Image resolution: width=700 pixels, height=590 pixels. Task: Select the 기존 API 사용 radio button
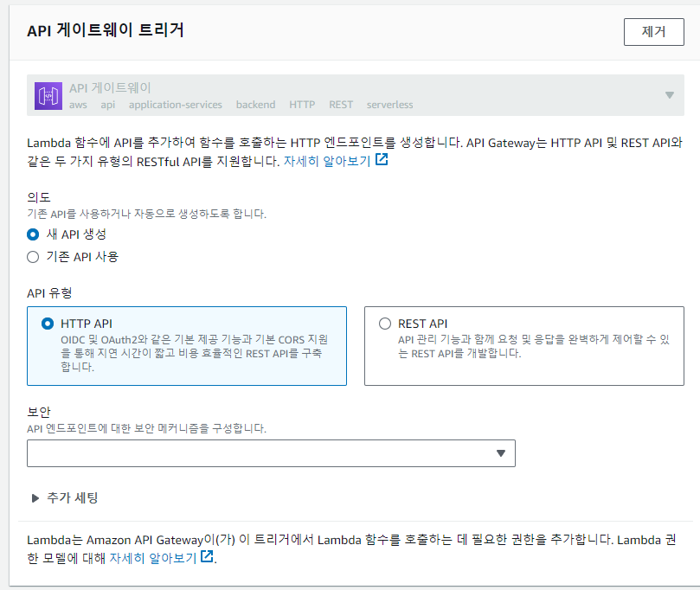click(32, 256)
